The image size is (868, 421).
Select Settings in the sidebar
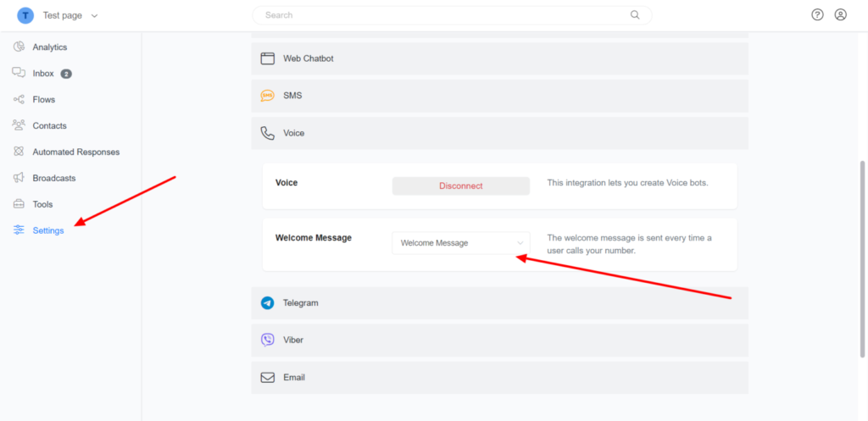point(48,230)
